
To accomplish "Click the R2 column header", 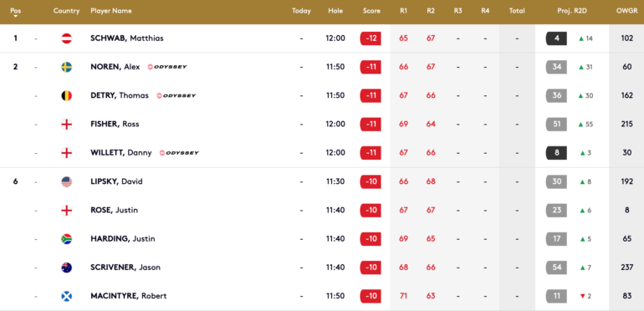I will 431,11.
